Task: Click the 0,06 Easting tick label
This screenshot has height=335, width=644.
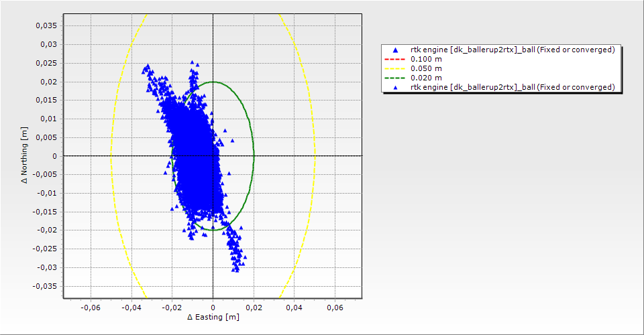Action: click(x=335, y=308)
